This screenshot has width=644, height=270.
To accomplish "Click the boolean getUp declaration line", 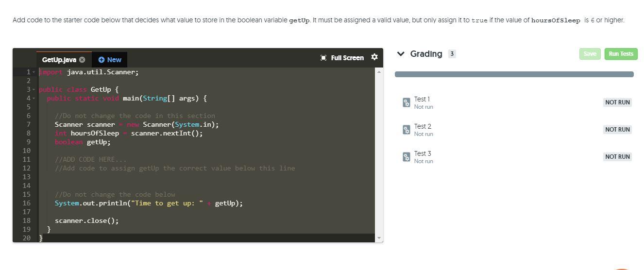I will coord(83,142).
